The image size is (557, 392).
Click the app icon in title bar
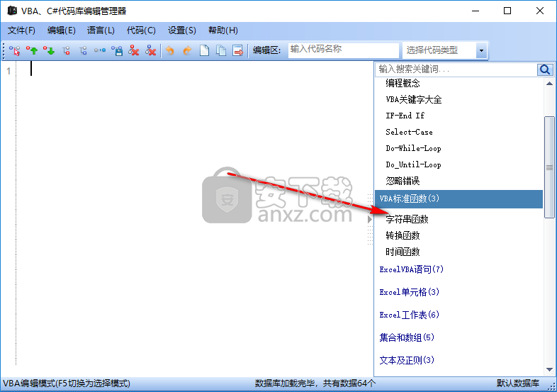click(x=12, y=11)
